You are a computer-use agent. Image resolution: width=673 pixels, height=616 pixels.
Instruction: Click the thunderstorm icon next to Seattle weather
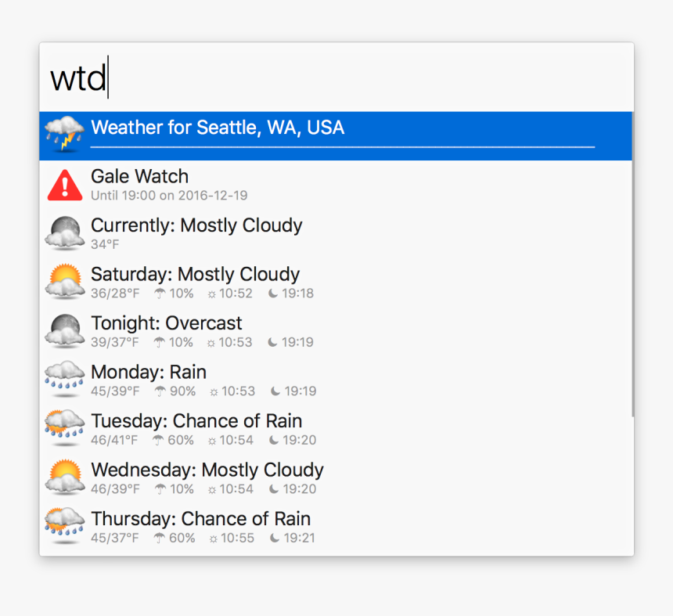(x=64, y=133)
